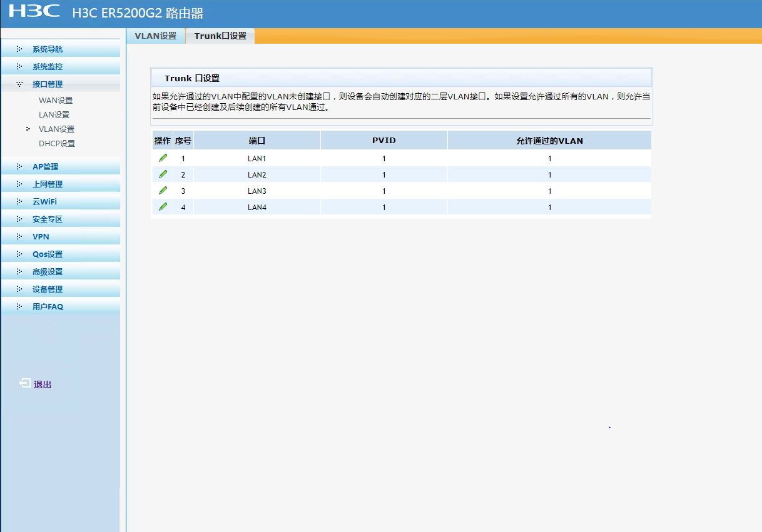762x532 pixels.
Task: Switch to the VLAN设置 tab
Action: [156, 36]
